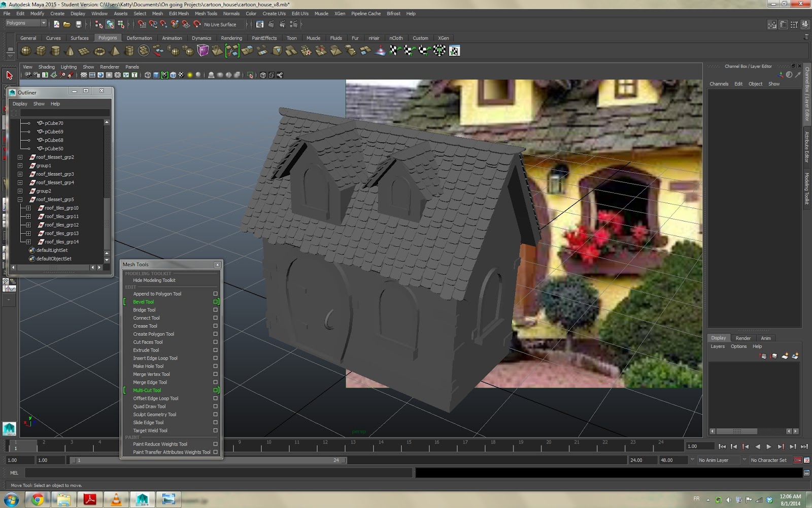Click the purple cube shelf icon
The width and height of the screenshot is (812, 508).
coord(203,50)
